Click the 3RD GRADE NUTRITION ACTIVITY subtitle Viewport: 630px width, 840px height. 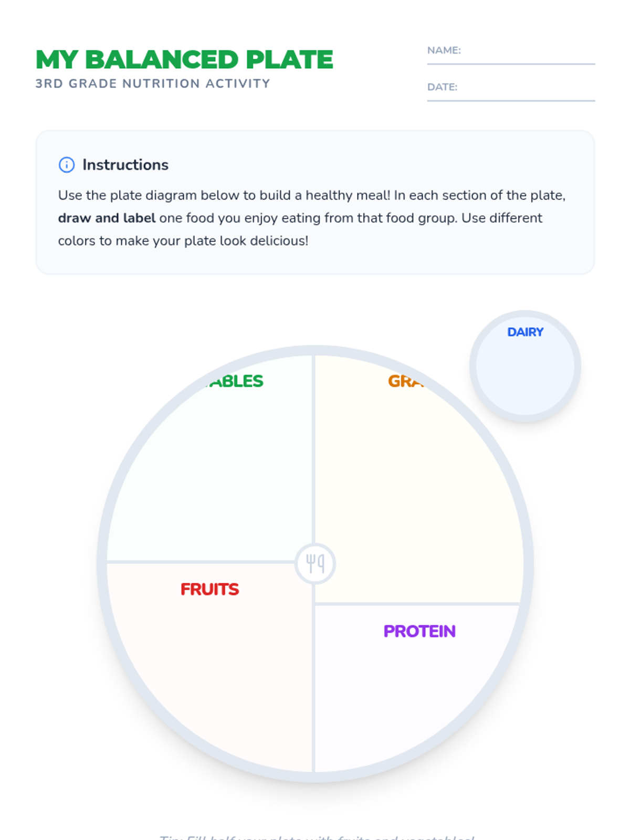153,83
